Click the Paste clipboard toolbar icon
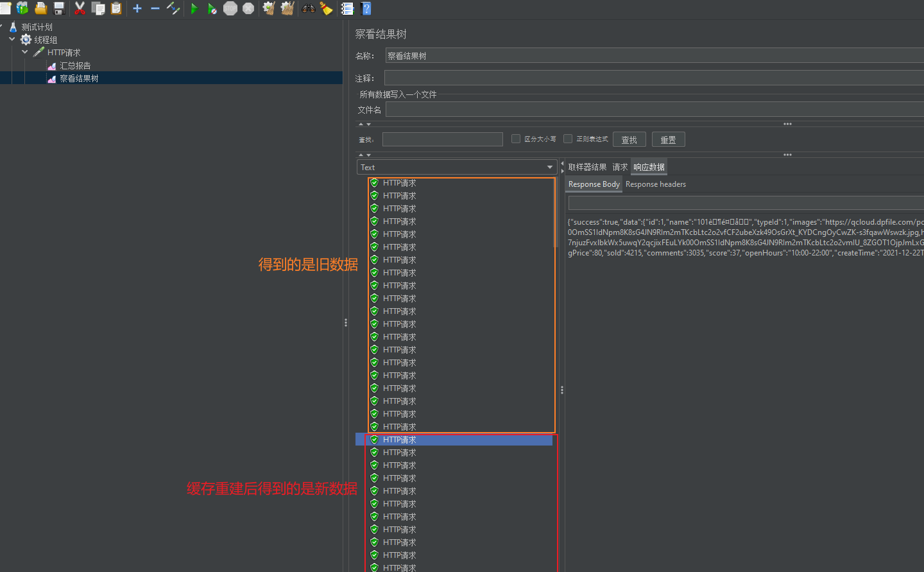924x572 pixels. coord(116,8)
